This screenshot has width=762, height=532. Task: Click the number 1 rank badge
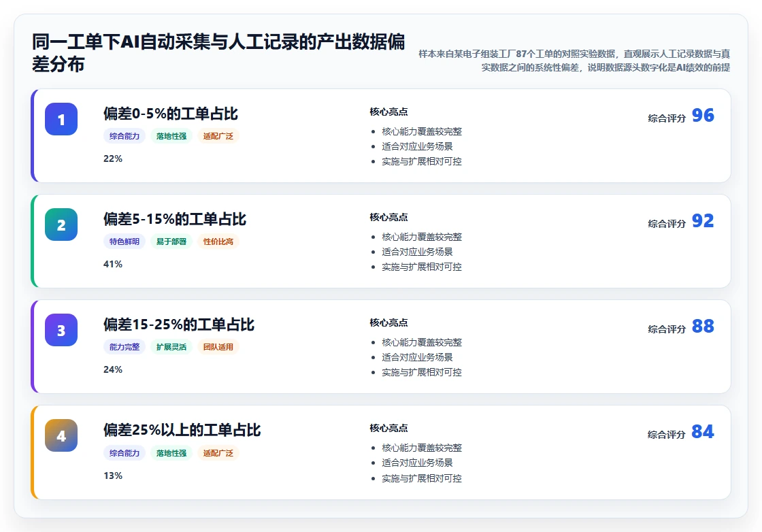click(61, 119)
